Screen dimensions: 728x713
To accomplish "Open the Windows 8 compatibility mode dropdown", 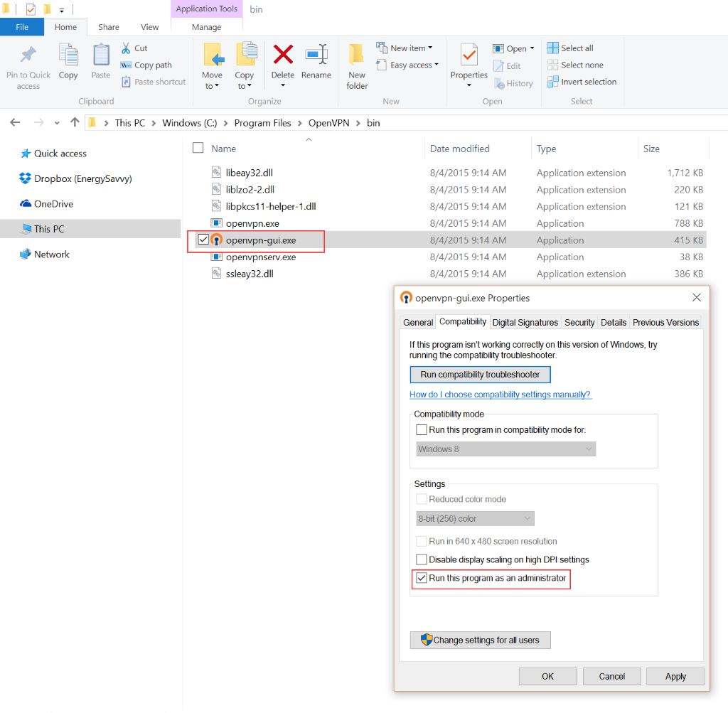I will pyautogui.click(x=505, y=449).
